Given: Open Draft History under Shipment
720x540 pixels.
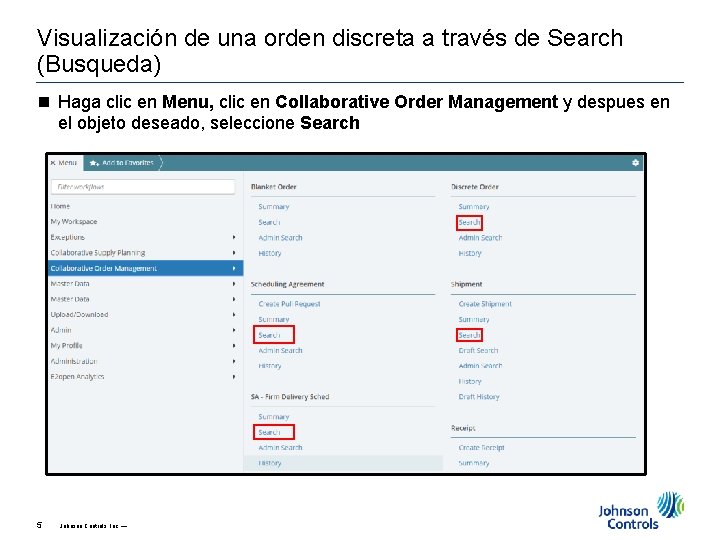Looking at the screenshot, I should tap(479, 397).
